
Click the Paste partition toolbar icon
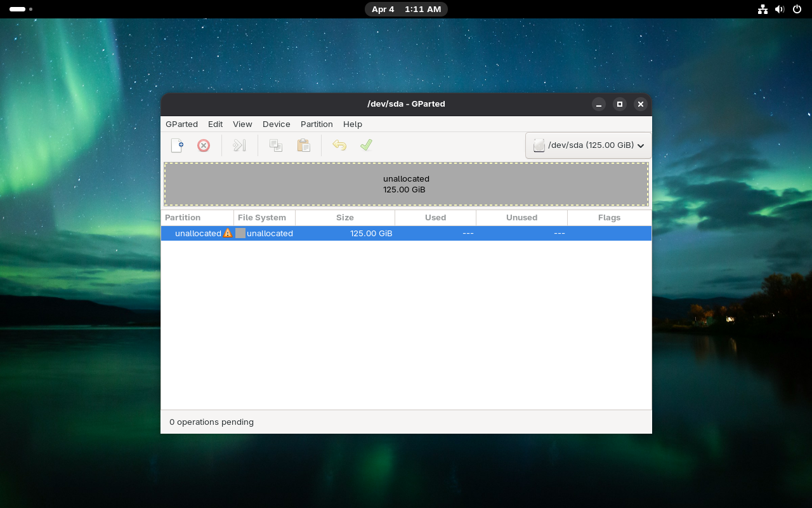pos(304,145)
